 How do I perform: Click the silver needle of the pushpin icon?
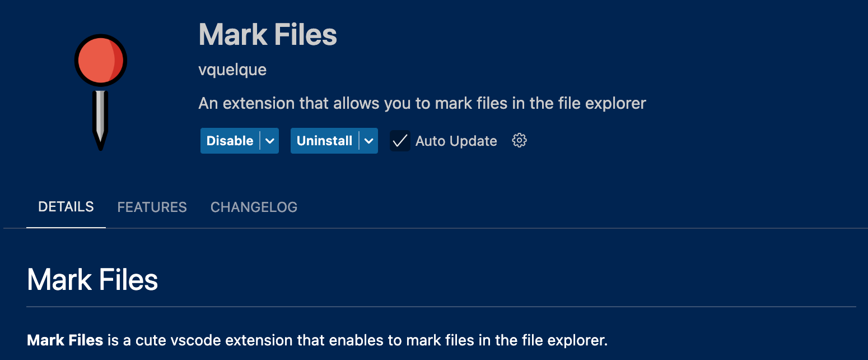pyautogui.click(x=100, y=116)
